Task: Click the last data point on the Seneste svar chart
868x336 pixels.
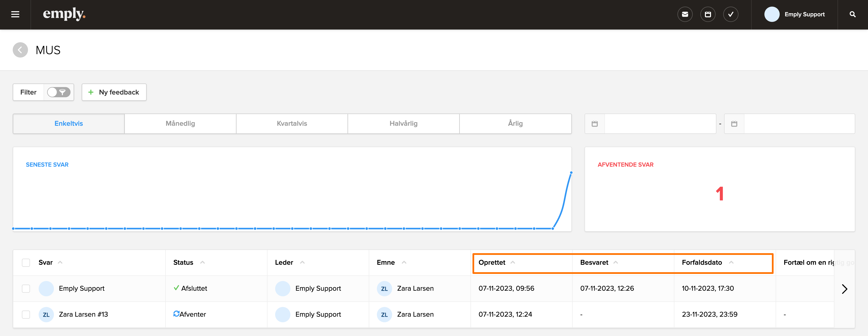Action: 571,173
